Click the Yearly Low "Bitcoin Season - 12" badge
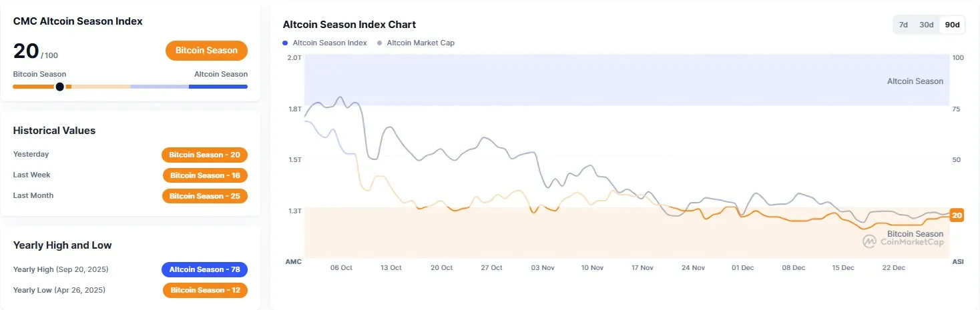Image resolution: width=980 pixels, height=310 pixels. pyautogui.click(x=205, y=290)
